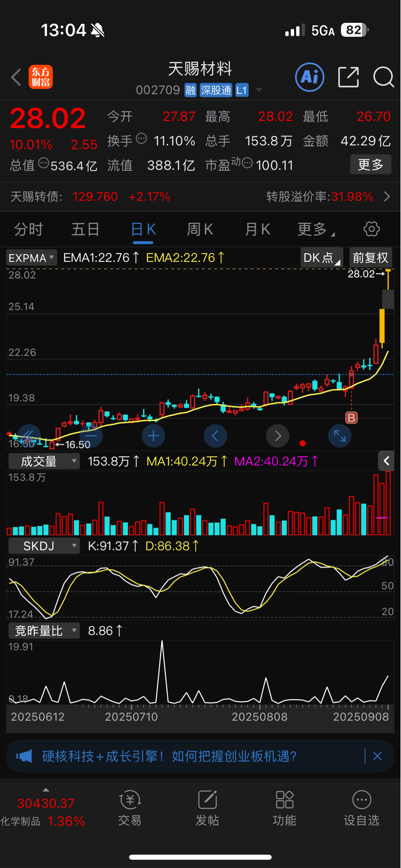Open DK点 option dropdown
401x868 pixels.
pos(321,258)
